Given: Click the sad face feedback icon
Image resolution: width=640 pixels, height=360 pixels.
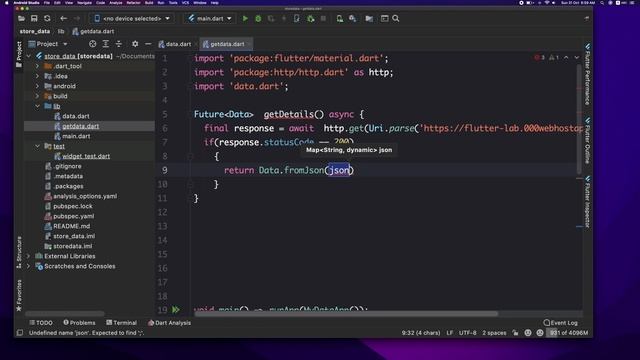Looking at the screenshot, I should pyautogui.click(x=540, y=333).
